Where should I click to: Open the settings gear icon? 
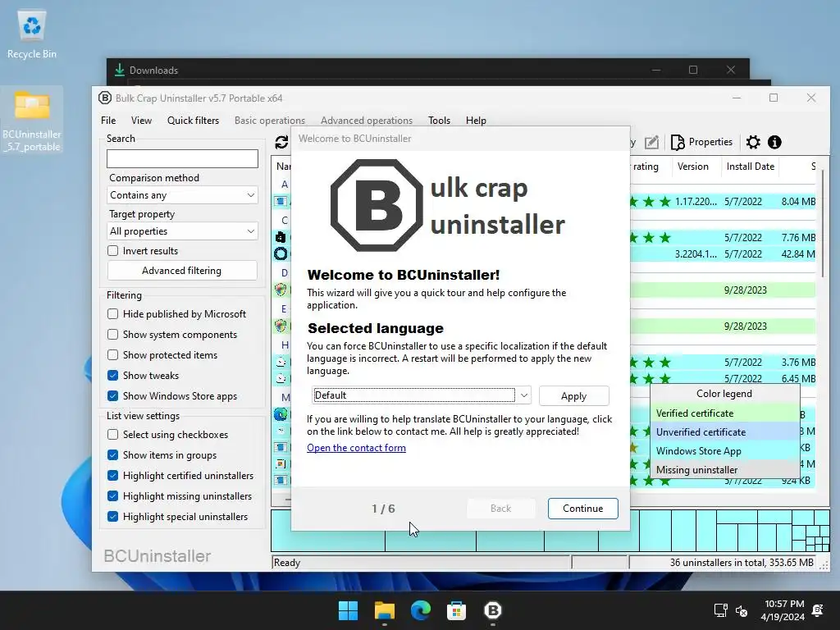tap(753, 142)
